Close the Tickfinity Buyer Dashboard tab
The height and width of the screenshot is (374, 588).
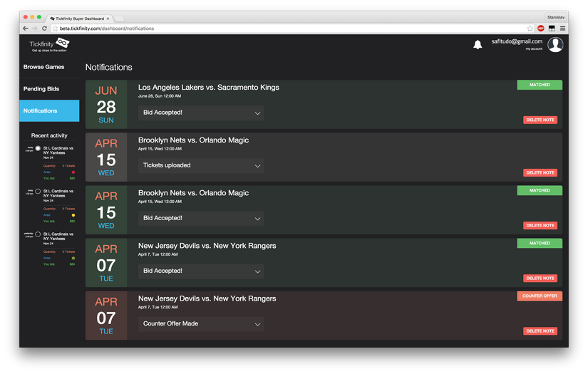[x=108, y=19]
